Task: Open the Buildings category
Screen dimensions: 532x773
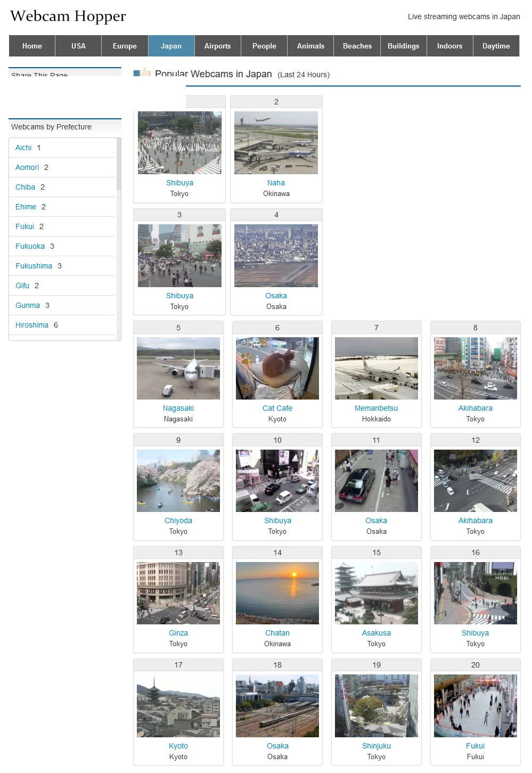Action: [x=404, y=46]
